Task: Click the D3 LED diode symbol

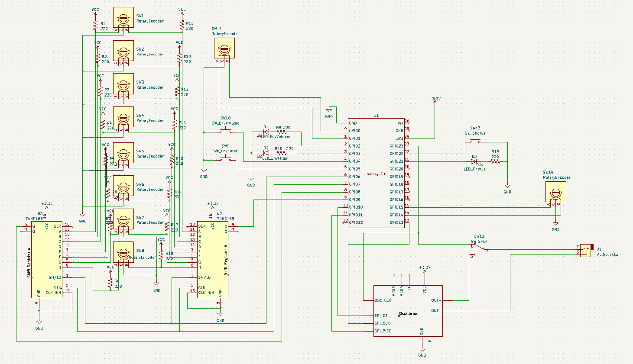Action: [474, 161]
